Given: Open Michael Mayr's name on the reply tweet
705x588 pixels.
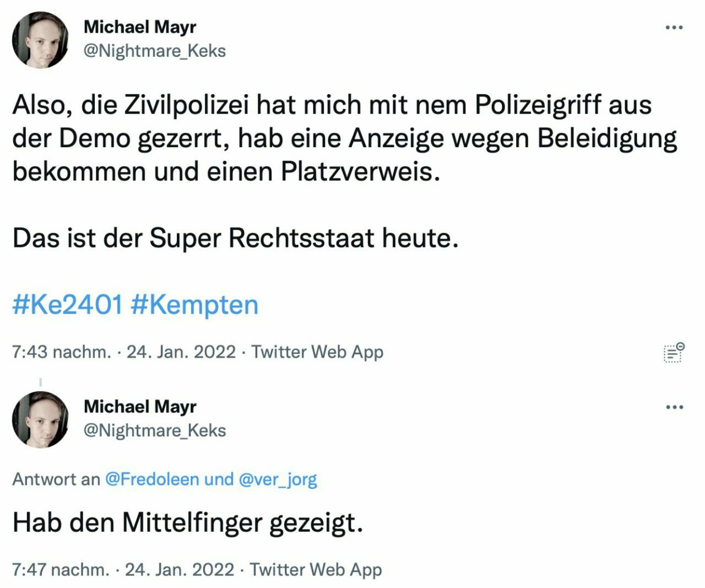Looking at the screenshot, I should [140, 406].
